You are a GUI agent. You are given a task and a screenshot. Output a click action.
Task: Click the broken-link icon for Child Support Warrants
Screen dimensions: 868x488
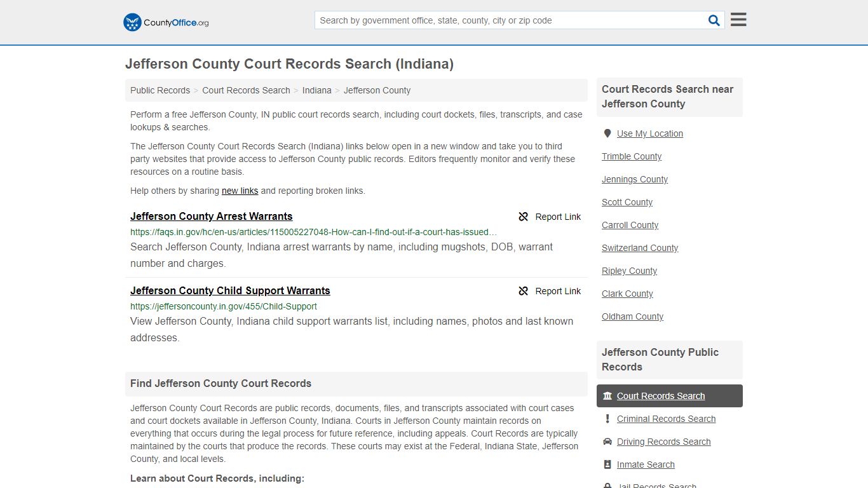tap(524, 291)
